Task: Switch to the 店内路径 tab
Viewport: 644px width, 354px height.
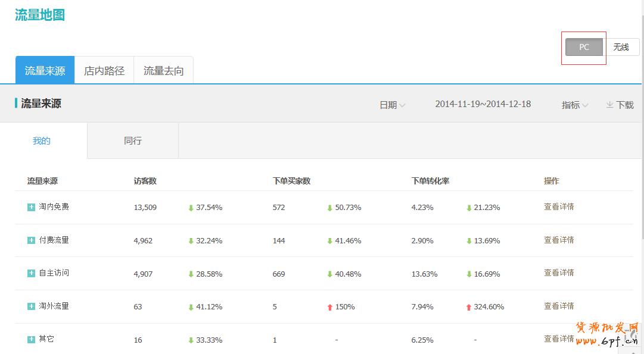Action: (x=104, y=70)
